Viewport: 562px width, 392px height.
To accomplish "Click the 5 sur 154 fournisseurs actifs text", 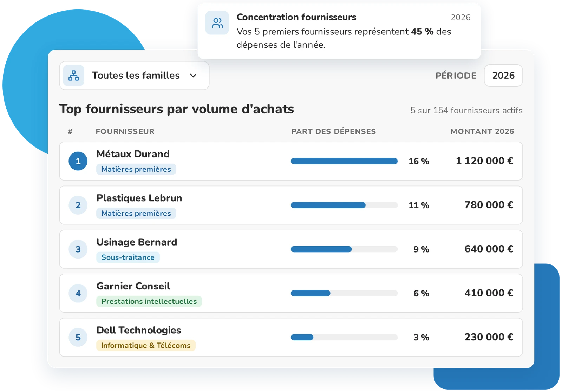I will point(466,110).
